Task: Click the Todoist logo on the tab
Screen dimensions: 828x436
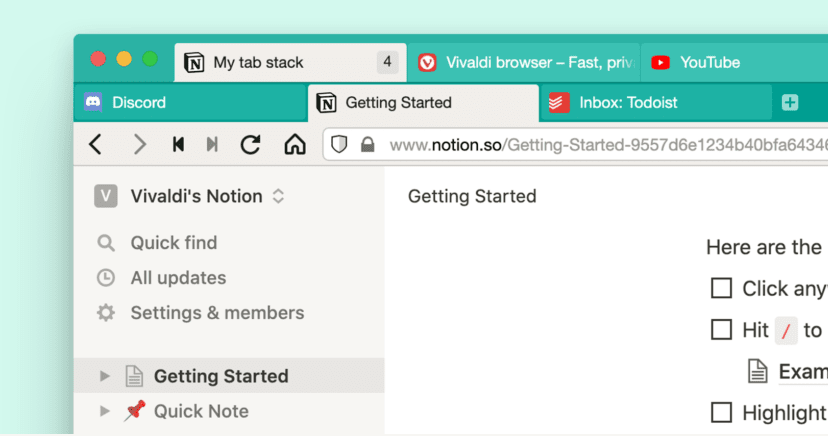Action: [559, 102]
